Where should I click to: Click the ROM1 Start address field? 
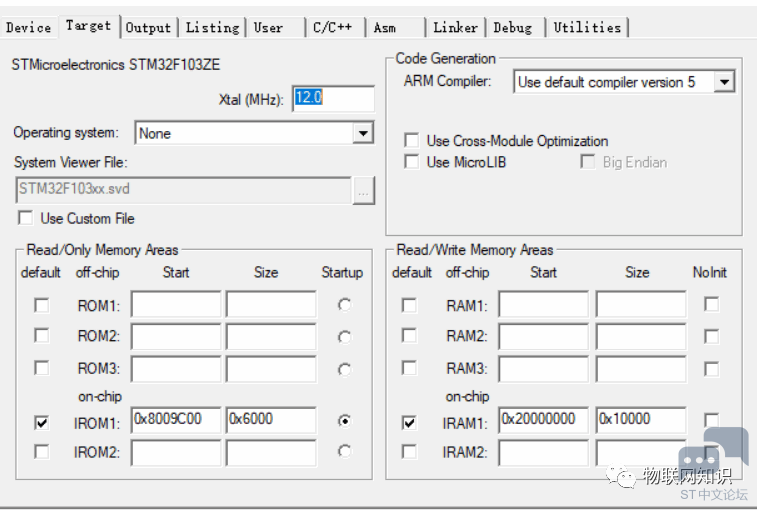coord(176,304)
